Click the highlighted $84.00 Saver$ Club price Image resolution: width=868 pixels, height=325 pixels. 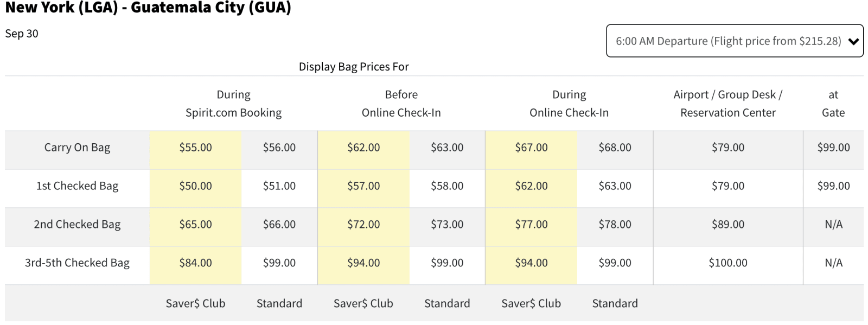click(x=195, y=263)
